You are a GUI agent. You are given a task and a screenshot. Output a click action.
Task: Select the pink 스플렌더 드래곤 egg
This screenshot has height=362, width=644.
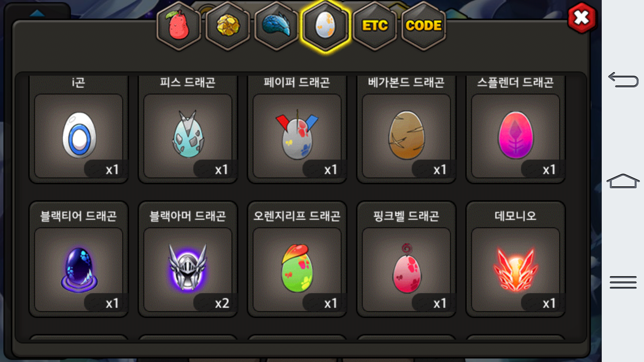516,136
